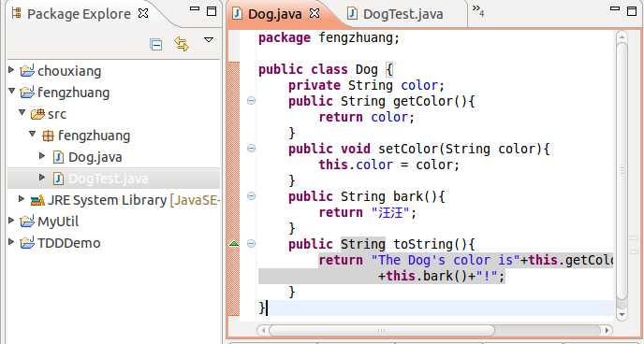The width and height of the screenshot is (644, 344).
Task: Click the fengzhuang package icon
Action: (48, 136)
